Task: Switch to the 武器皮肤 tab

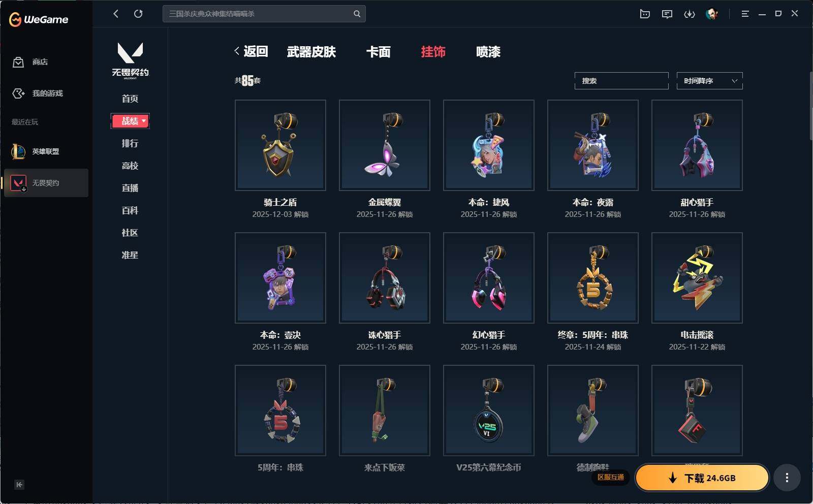Action: [x=311, y=52]
